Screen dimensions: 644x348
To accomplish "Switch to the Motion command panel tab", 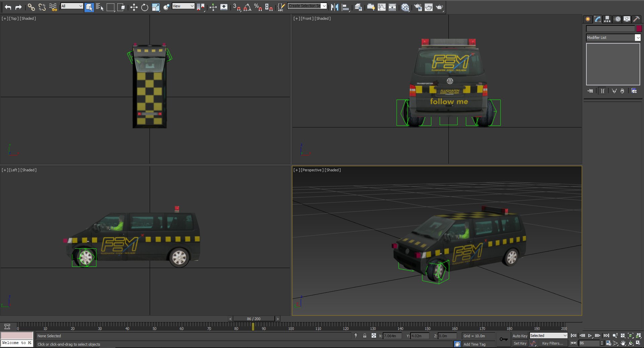I will [x=617, y=19].
